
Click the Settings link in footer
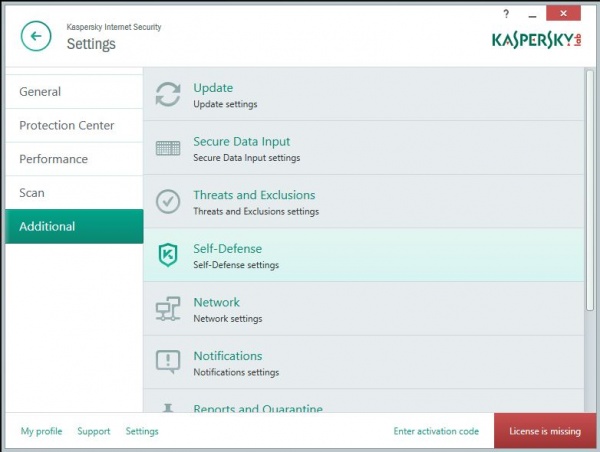(142, 431)
